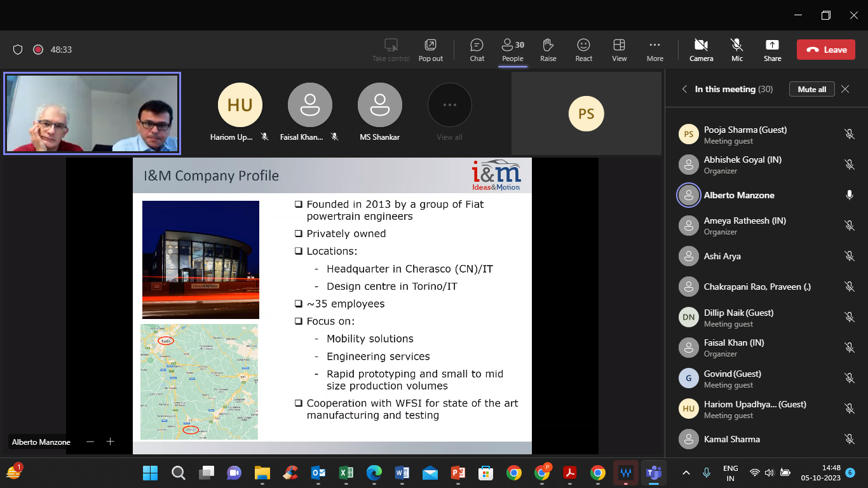
Task: Open the React emoji menu
Action: [x=583, y=49]
